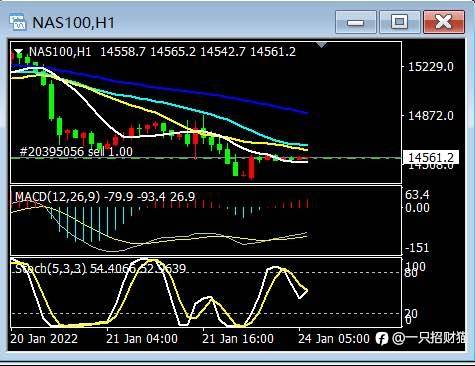Click the 24 Jan 05:00 time axis label
This screenshot has width=475, height=366.
tap(334, 339)
